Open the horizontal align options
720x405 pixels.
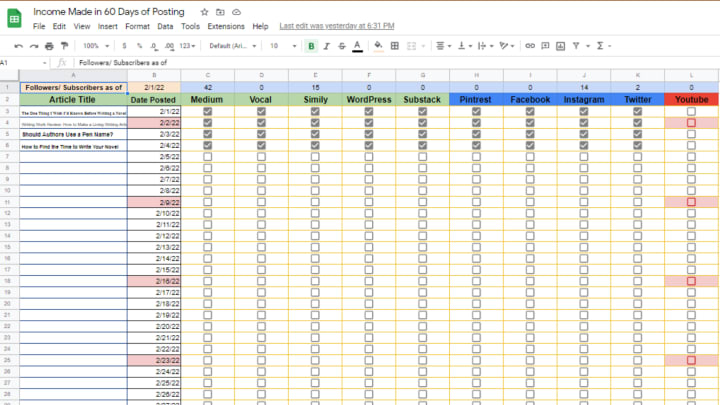(x=443, y=46)
